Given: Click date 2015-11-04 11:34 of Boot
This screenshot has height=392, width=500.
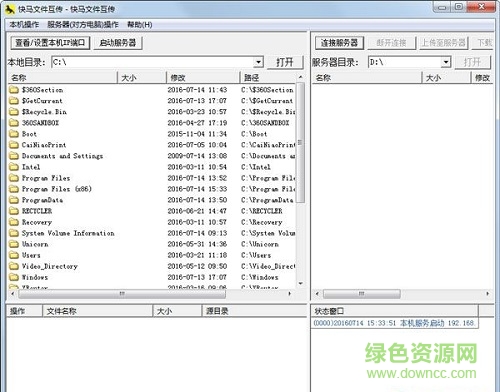Looking at the screenshot, I should (197, 134).
